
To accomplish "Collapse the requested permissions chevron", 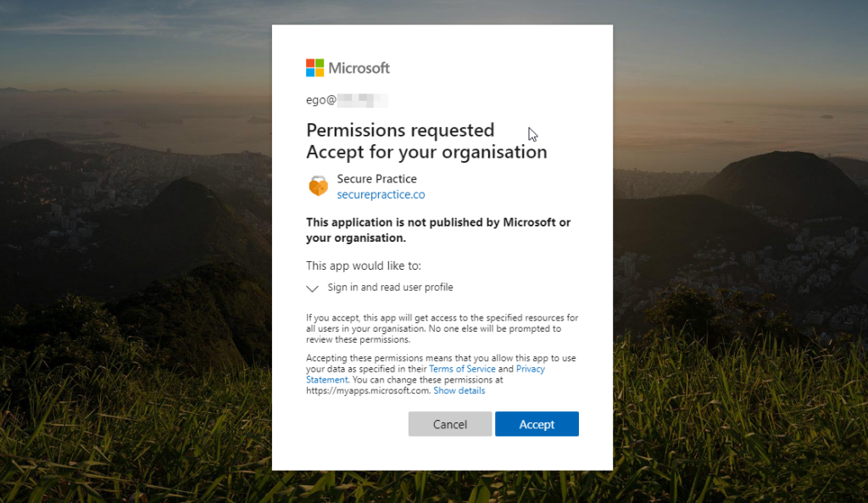I will (x=312, y=288).
